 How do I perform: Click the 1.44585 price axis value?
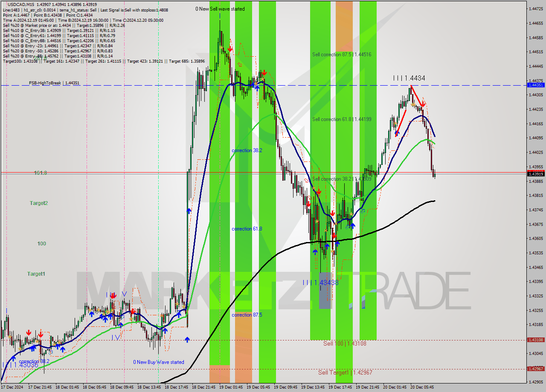coord(536,37)
